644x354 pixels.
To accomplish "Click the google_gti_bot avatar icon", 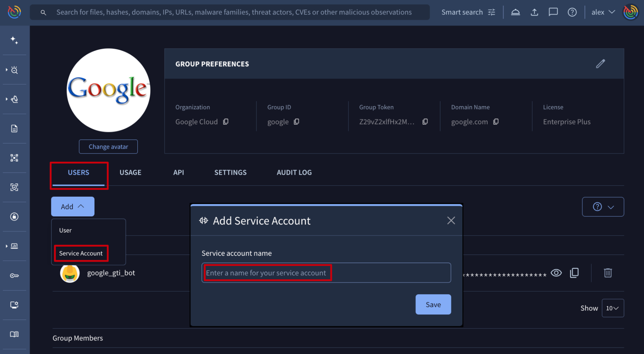I will pos(70,273).
